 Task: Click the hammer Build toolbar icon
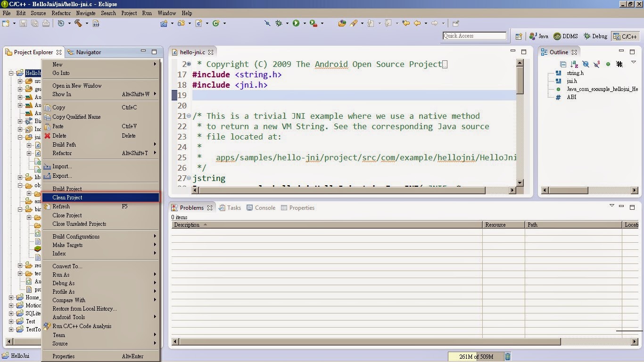click(78, 23)
